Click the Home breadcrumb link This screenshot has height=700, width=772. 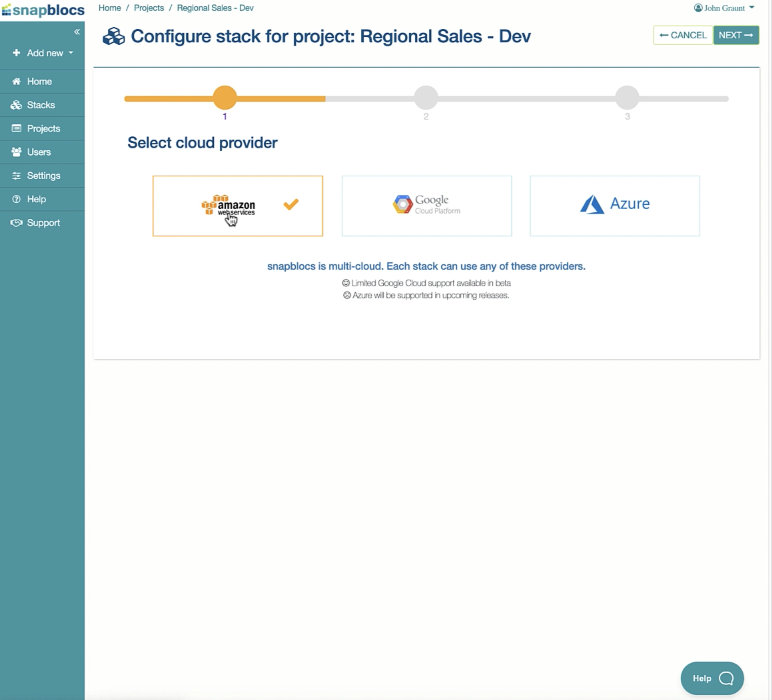tap(109, 8)
